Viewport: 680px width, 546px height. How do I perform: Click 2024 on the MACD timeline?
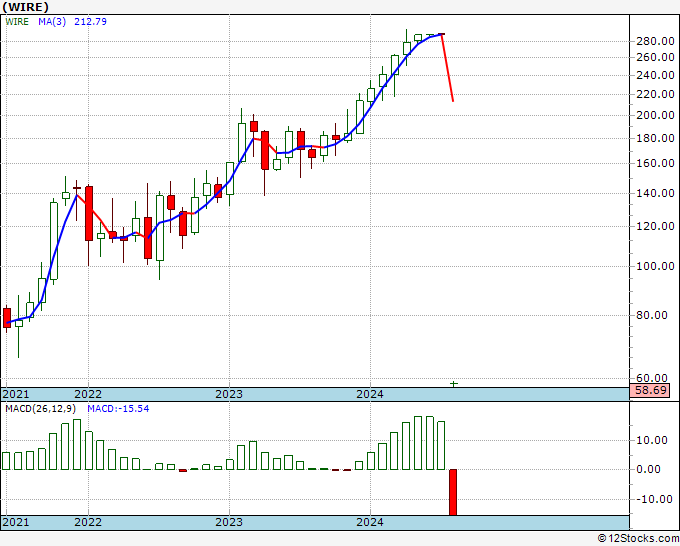click(370, 522)
